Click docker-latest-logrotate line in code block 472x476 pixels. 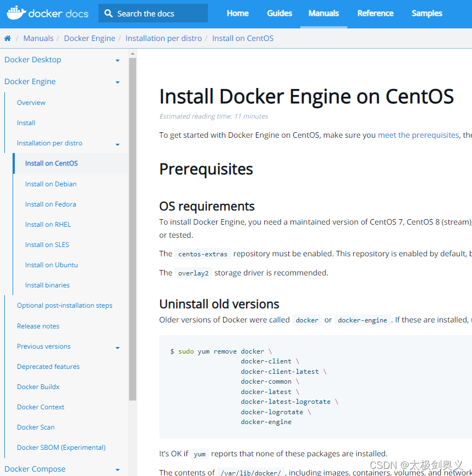(289, 402)
